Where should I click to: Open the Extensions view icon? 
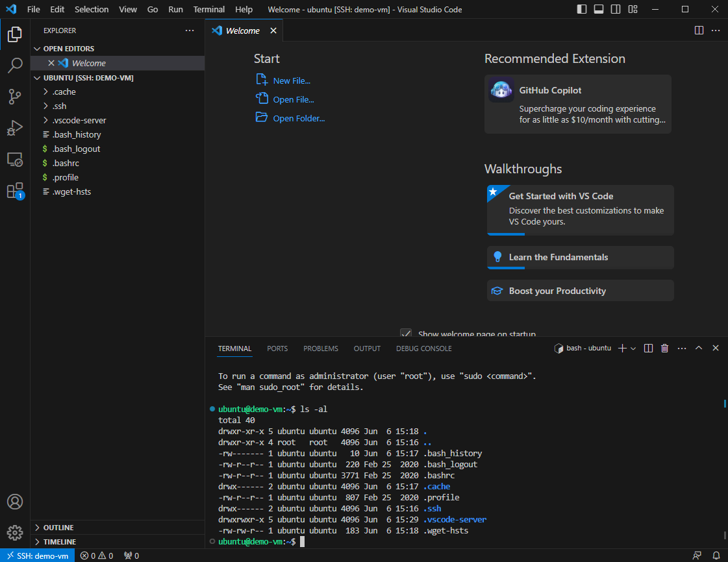15,191
